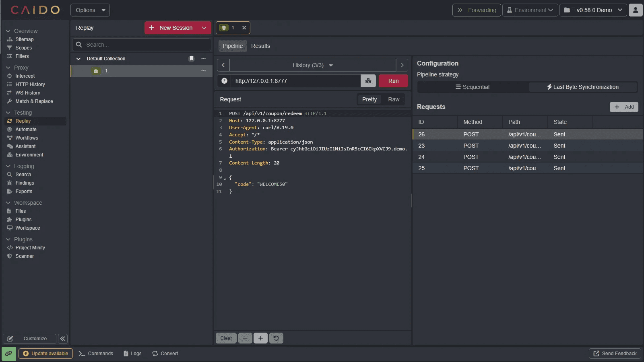
Task: Open Filters page
Action: coord(22,56)
